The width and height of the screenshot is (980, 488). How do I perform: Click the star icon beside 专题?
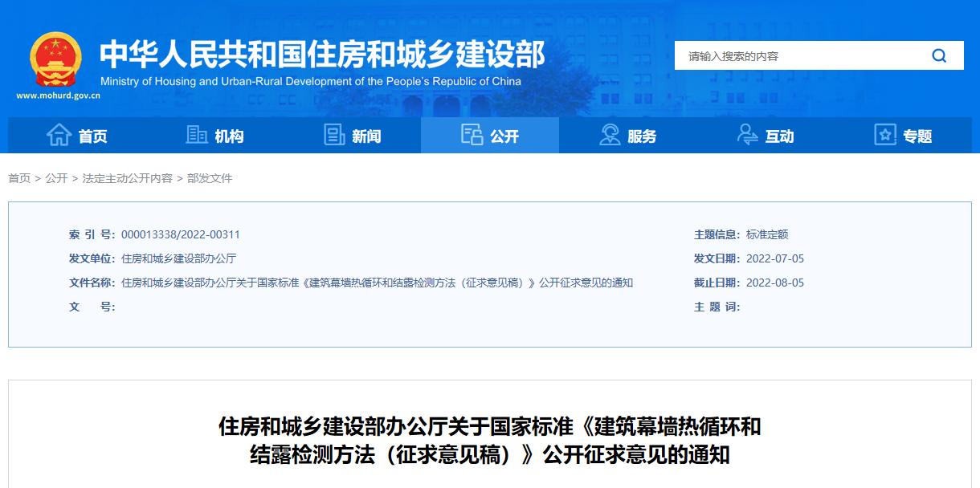coord(885,135)
